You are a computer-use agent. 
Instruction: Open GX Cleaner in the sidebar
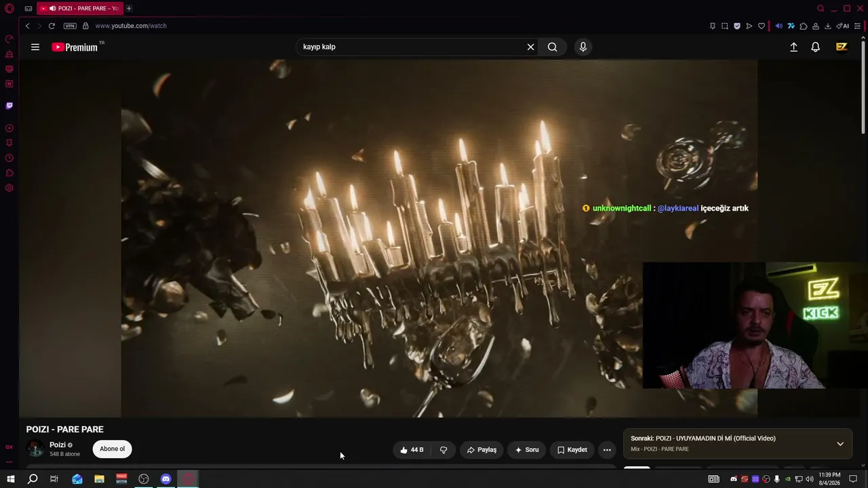9,54
